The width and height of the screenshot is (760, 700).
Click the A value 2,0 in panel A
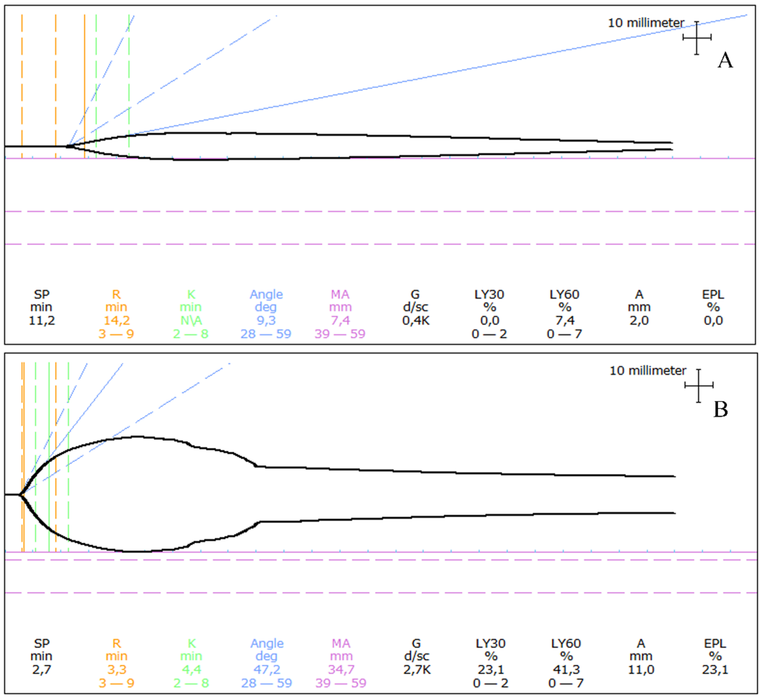[x=639, y=320]
